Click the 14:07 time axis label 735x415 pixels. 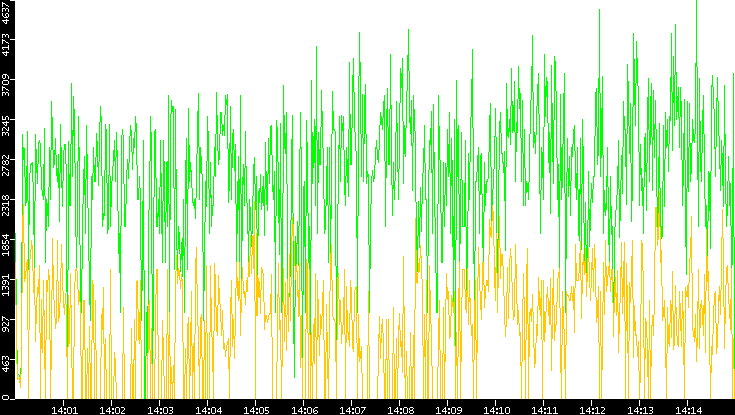pos(352,410)
